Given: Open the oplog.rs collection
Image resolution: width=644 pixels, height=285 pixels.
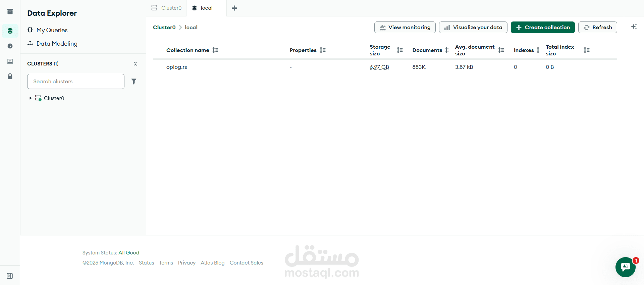Looking at the screenshot, I should 177,67.
